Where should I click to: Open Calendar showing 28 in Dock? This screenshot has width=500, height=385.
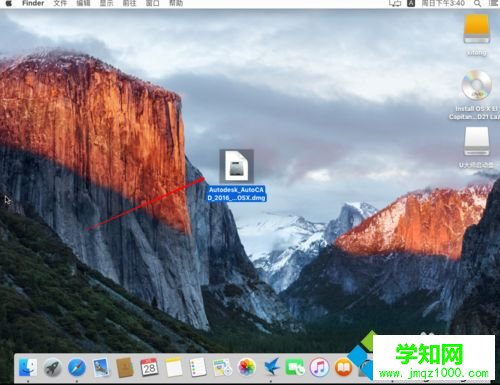(x=149, y=367)
